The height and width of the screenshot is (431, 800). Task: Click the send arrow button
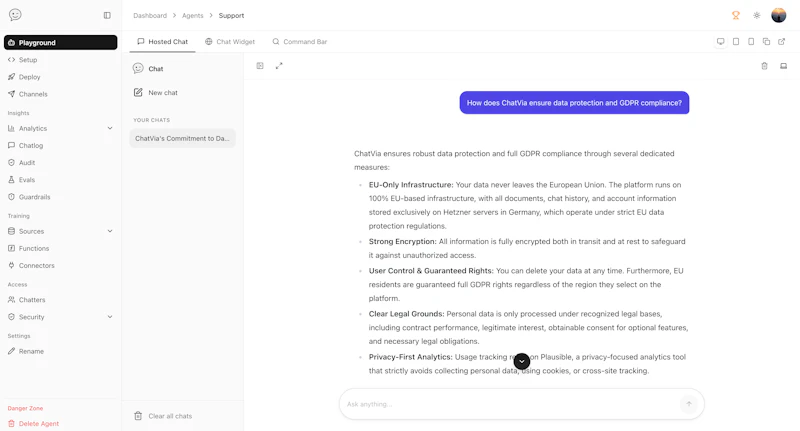[x=689, y=404]
